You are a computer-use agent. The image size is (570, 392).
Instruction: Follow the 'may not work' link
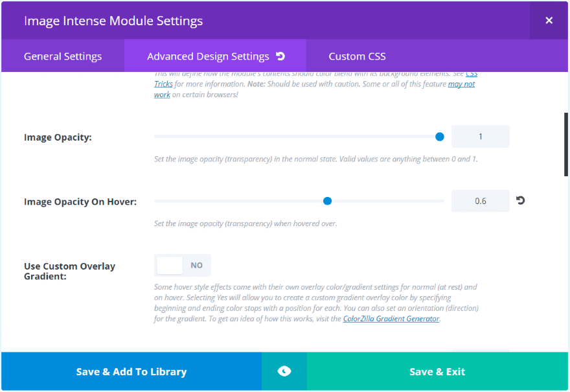point(461,84)
